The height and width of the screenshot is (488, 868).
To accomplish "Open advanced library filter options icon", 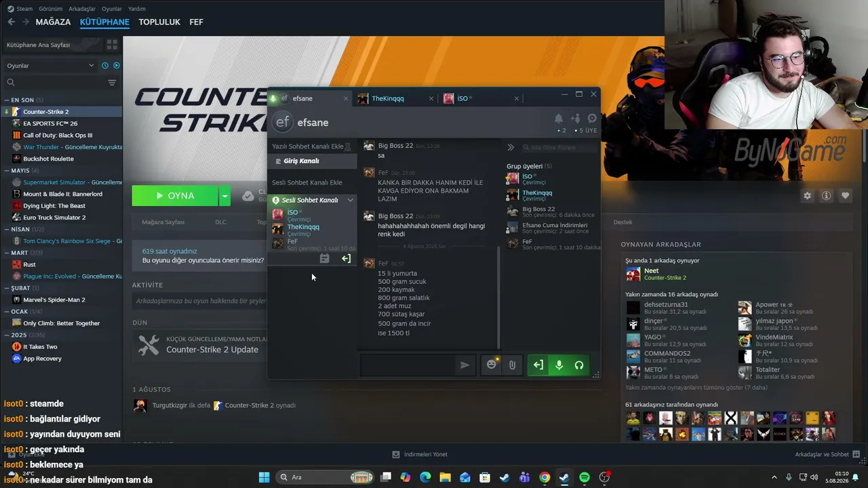I will (x=112, y=83).
